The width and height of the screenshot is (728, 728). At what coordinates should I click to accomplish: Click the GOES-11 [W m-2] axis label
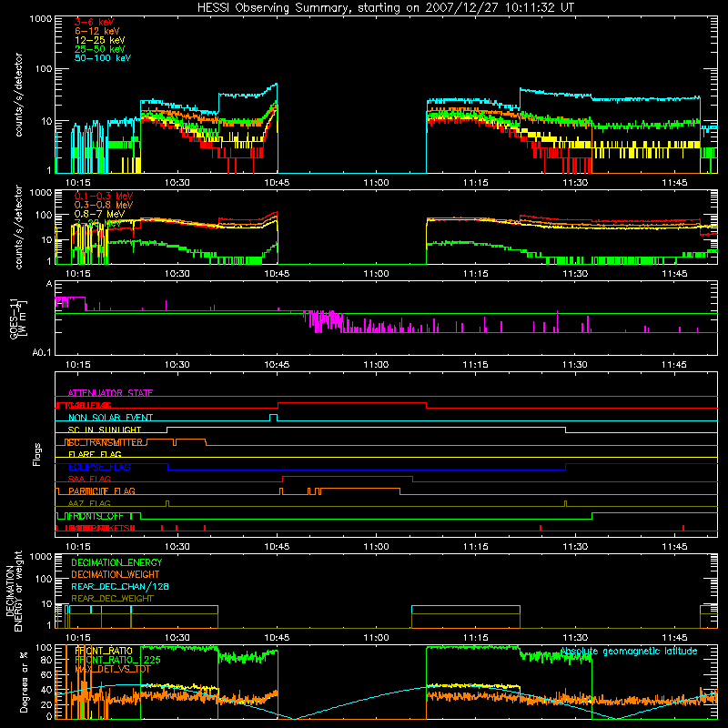point(18,319)
